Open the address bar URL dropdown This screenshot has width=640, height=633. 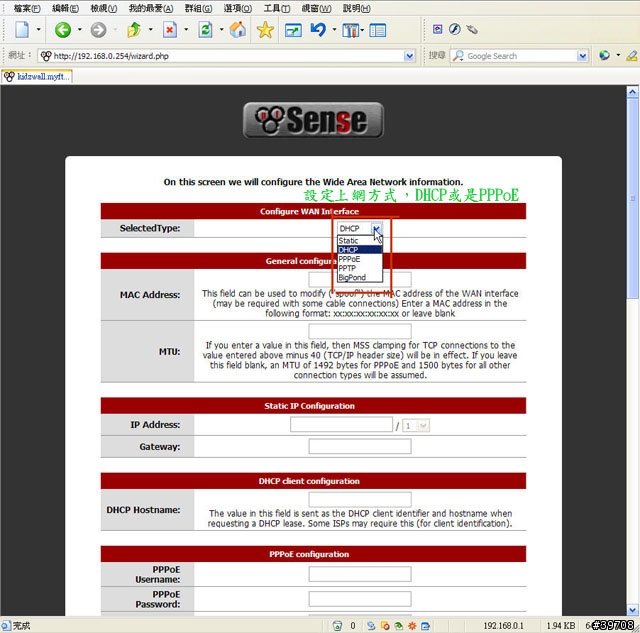point(409,56)
